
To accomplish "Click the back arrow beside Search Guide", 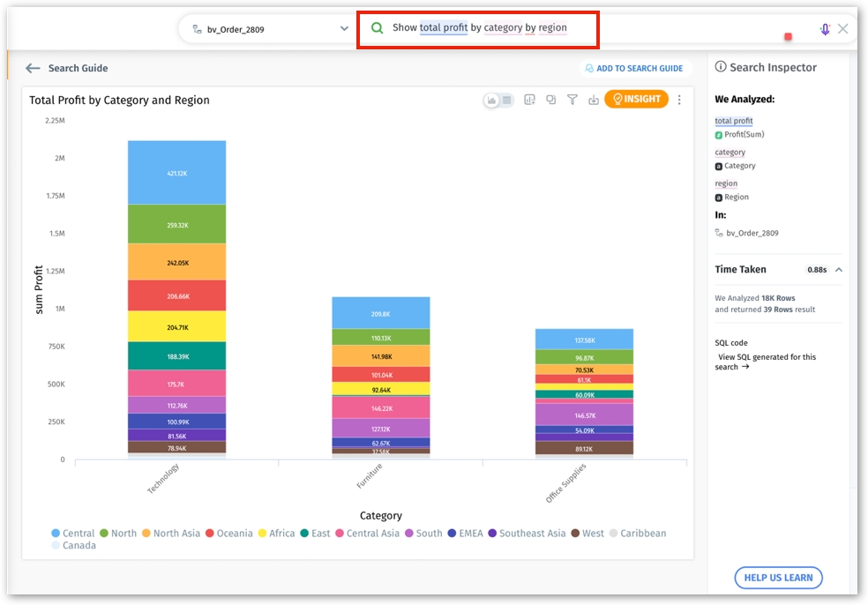I will (33, 68).
